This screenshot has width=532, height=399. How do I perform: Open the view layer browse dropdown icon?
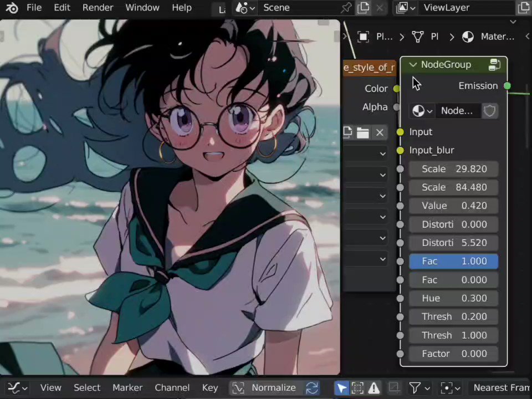(406, 8)
